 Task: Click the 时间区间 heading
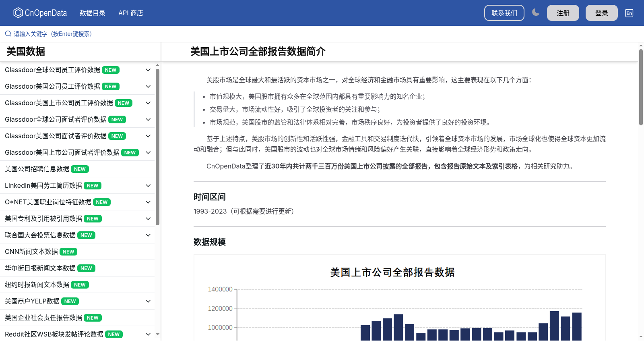click(x=209, y=197)
